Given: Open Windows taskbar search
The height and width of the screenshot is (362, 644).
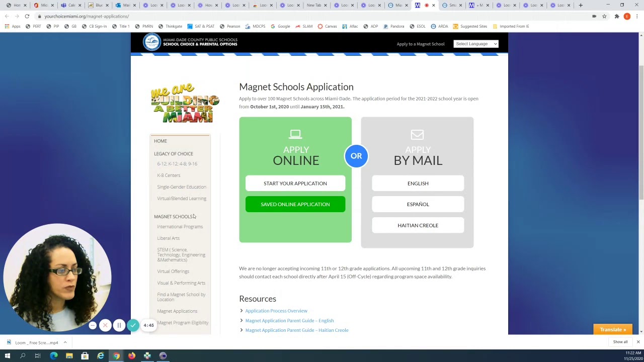Looking at the screenshot, I should 23,356.
